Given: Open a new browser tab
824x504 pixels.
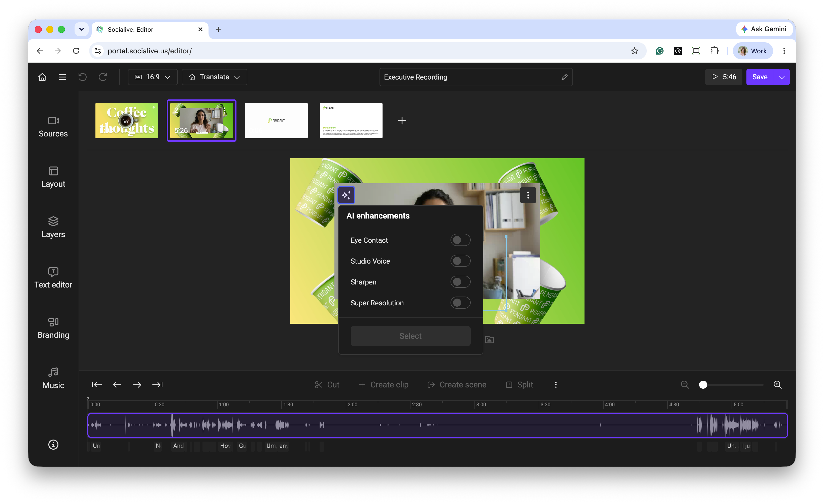Looking at the screenshot, I should (218, 29).
